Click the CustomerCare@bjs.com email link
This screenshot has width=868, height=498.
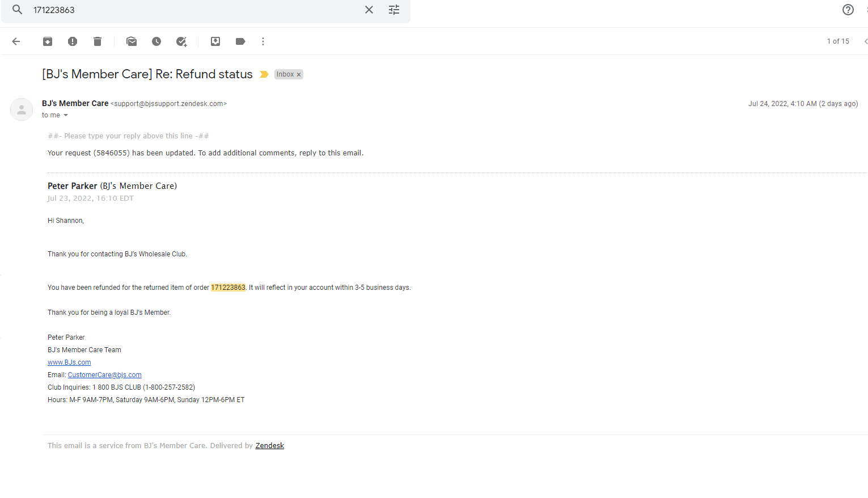pos(105,375)
